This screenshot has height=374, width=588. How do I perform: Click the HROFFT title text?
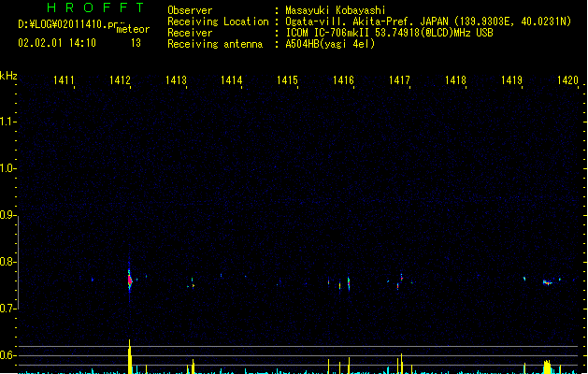tap(96, 7)
